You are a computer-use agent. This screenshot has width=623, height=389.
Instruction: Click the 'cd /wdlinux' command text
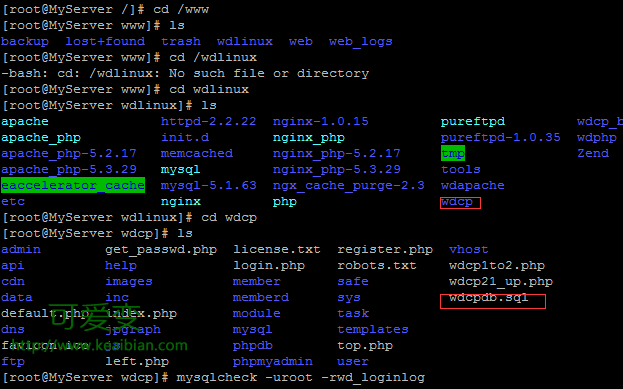coord(213,57)
